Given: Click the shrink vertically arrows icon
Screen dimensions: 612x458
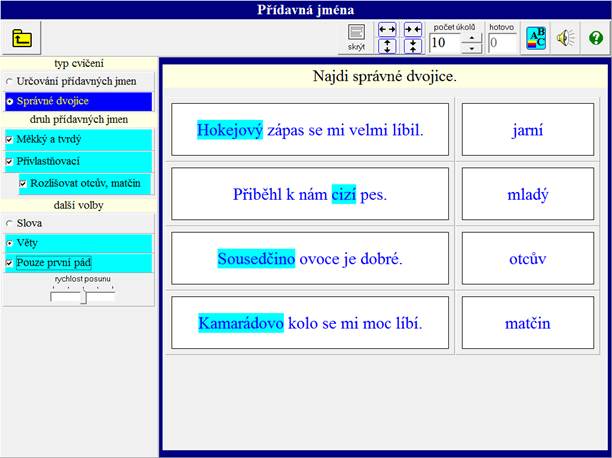Looking at the screenshot, I should click(x=413, y=46).
